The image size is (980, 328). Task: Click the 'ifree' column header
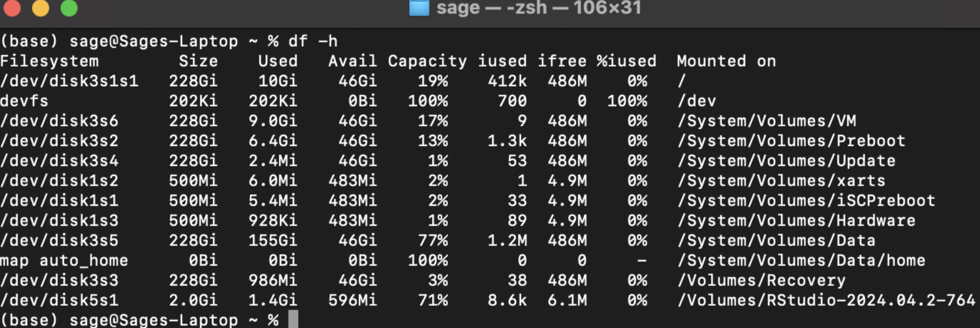coord(562,61)
